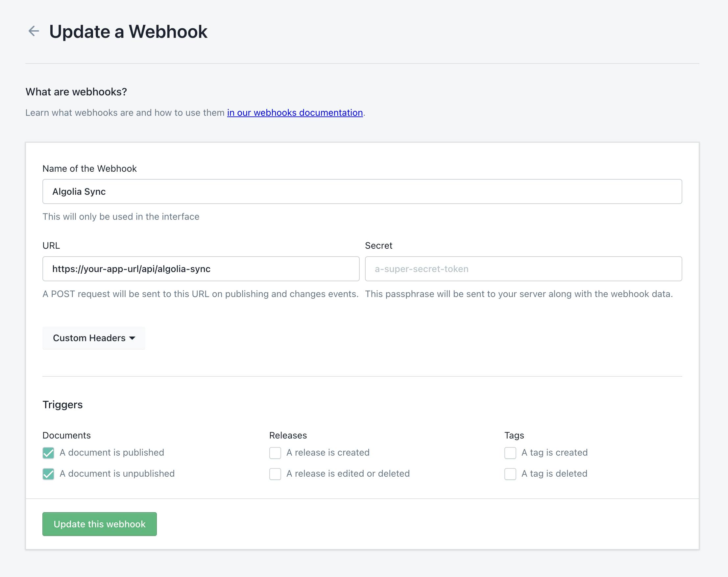Uncheck 'A document is published' checkbox
This screenshot has width=728, height=577.
48,453
